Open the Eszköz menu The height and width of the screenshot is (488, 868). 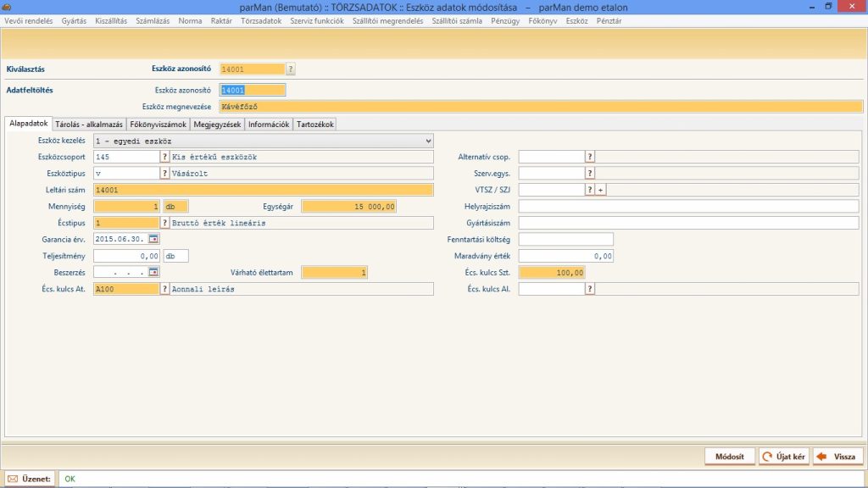[x=576, y=21]
